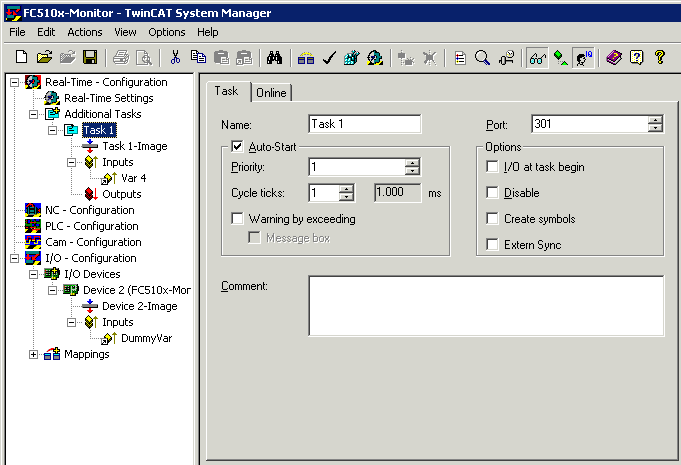Viewport: 681px width, 465px height.
Task: Check the Disable option
Action: (x=492, y=192)
